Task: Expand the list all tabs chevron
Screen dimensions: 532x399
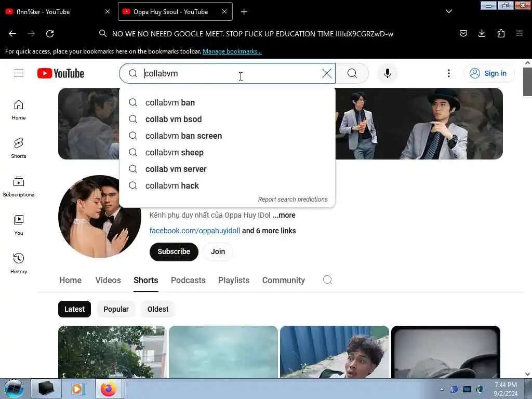Action: [448, 11]
